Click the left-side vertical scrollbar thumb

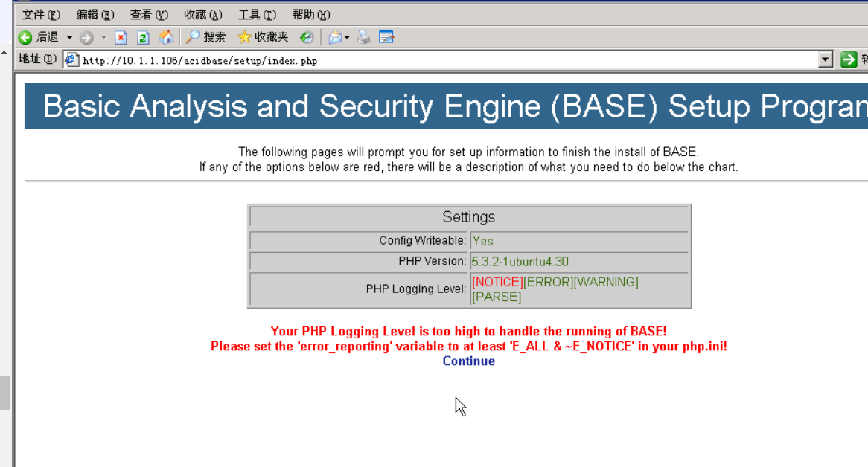click(5, 393)
